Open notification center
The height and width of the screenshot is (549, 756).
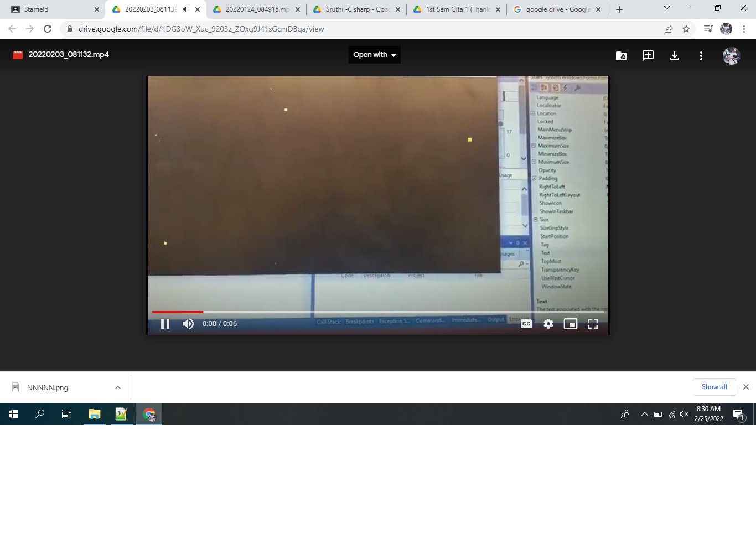tap(738, 414)
